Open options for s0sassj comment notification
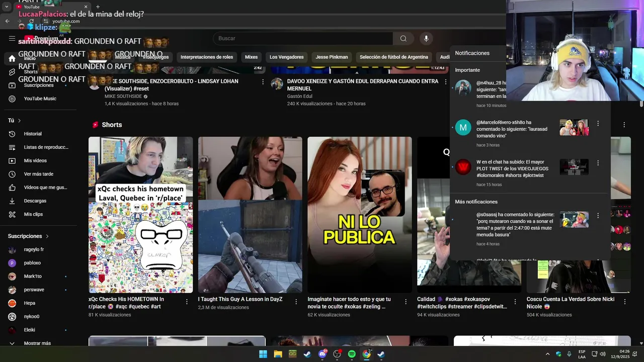This screenshot has width=644, height=362. tap(598, 215)
